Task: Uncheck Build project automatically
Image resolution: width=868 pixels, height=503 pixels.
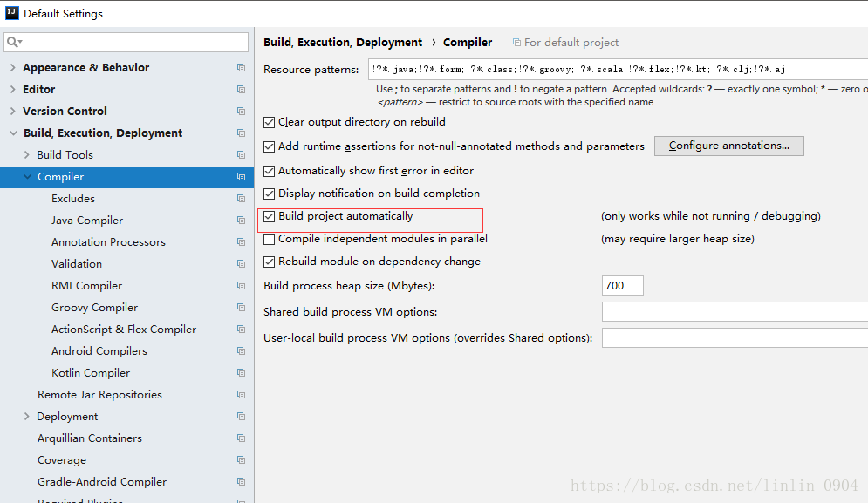Action: (x=269, y=216)
